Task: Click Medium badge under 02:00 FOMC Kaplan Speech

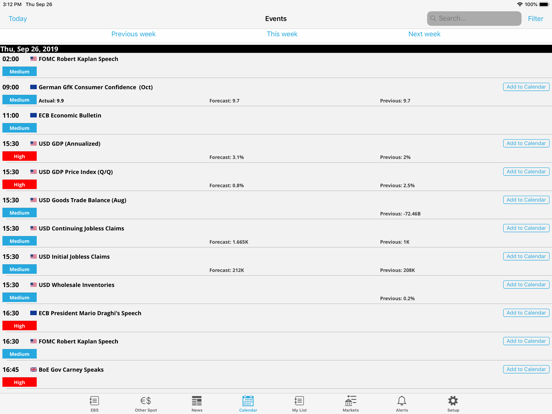Action: (19, 71)
